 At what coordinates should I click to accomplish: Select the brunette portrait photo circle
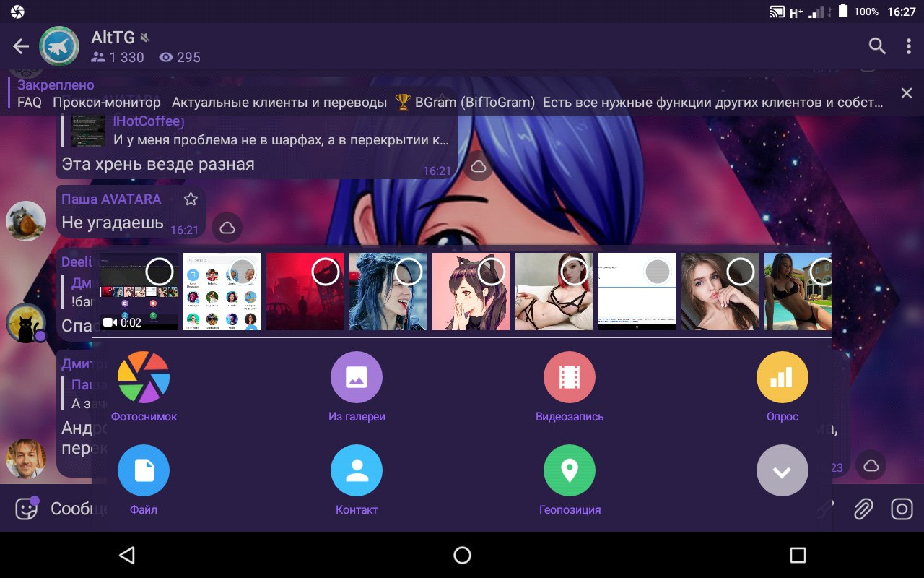point(741,272)
